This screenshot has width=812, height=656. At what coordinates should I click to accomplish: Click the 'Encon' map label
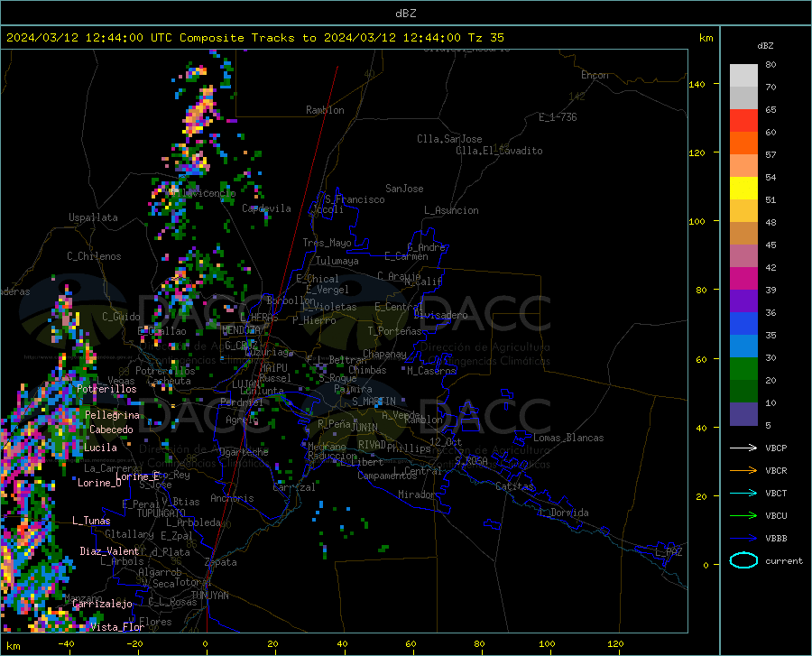tap(595, 75)
